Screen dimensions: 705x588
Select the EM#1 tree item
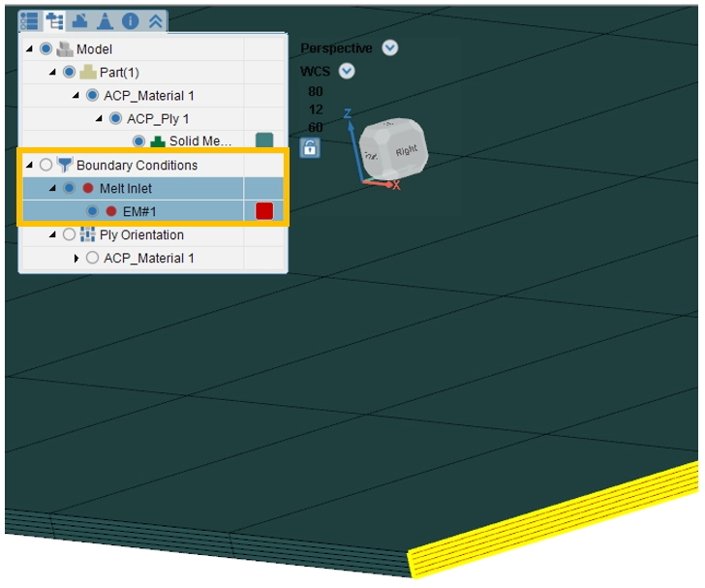point(139,211)
